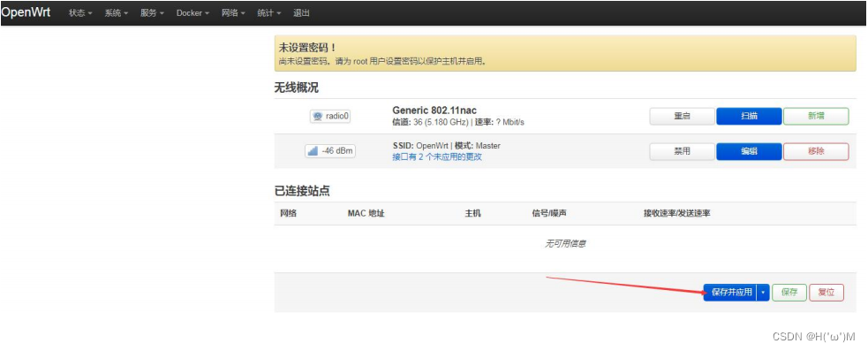868x351 pixels.
Task: Click the 复位 reset button
Action: (x=826, y=293)
